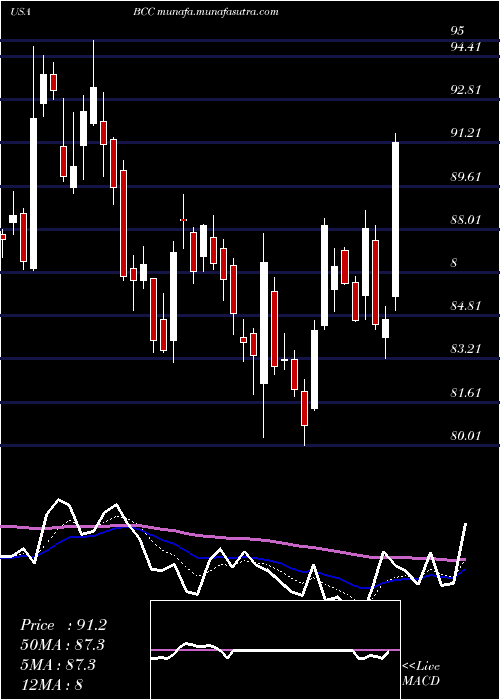The width and height of the screenshot is (500, 700).
Task: Click the 81.61 price axis label
Action: click(x=466, y=393)
